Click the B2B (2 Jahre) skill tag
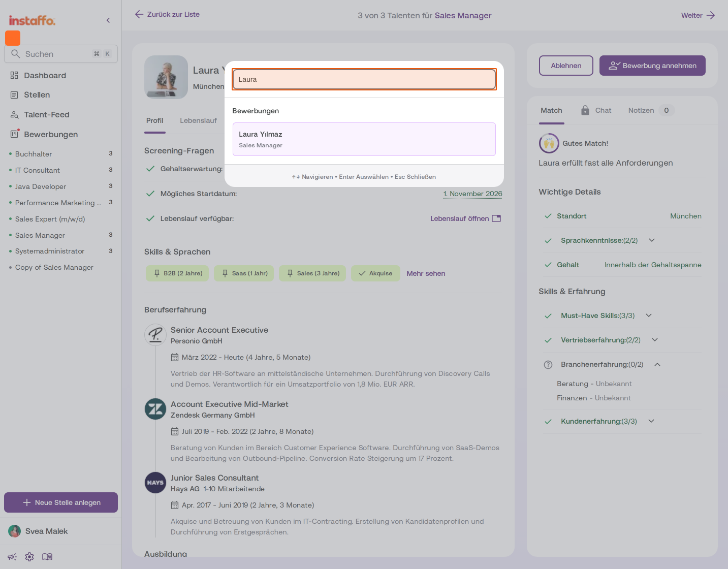This screenshot has width=728, height=569. coord(177,273)
